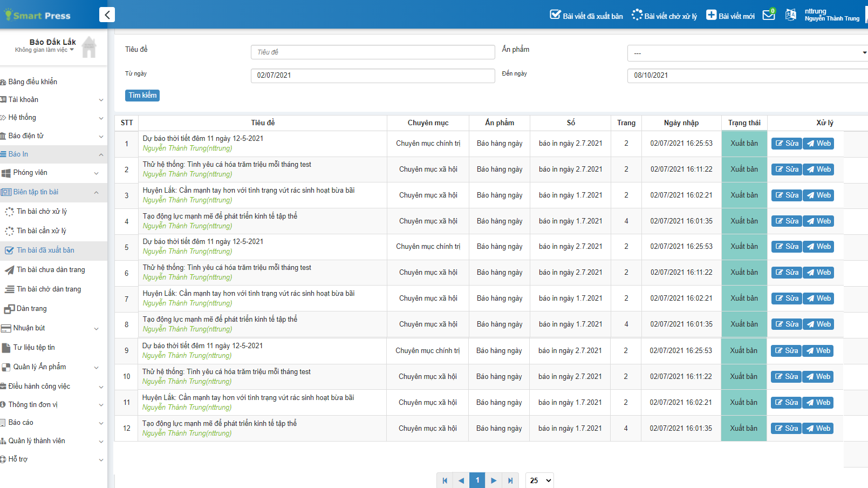This screenshot has height=488, width=868.
Task: Click the language translate icon in header
Action: point(790,15)
